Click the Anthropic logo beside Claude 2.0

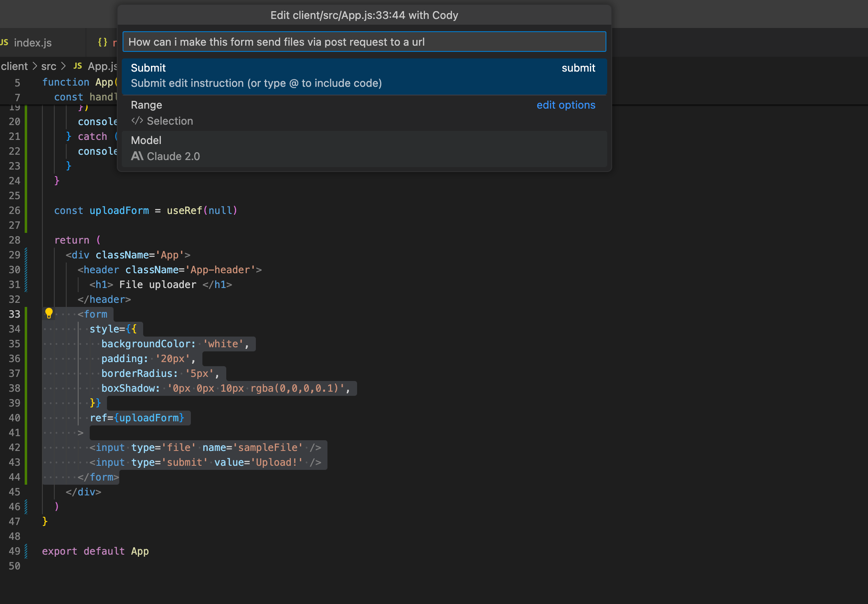(x=137, y=156)
